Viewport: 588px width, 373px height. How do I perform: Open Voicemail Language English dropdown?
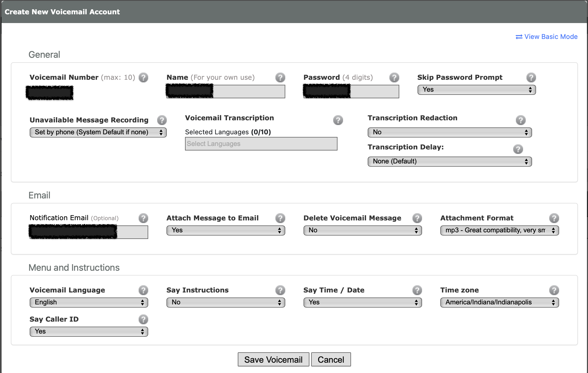pos(89,303)
